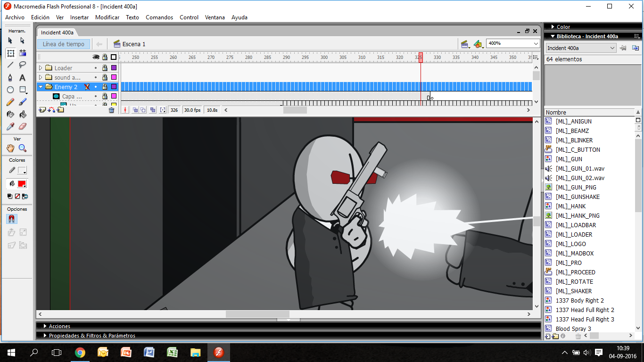The height and width of the screenshot is (362, 644).
Task: Set black and white default colors
Action: click(x=10, y=196)
